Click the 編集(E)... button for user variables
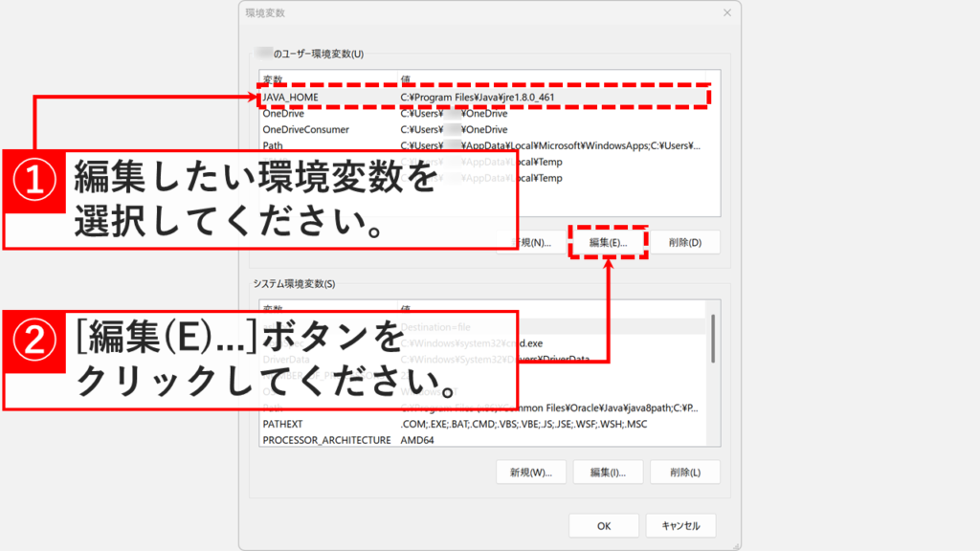Image resolution: width=980 pixels, height=551 pixels. [x=610, y=241]
